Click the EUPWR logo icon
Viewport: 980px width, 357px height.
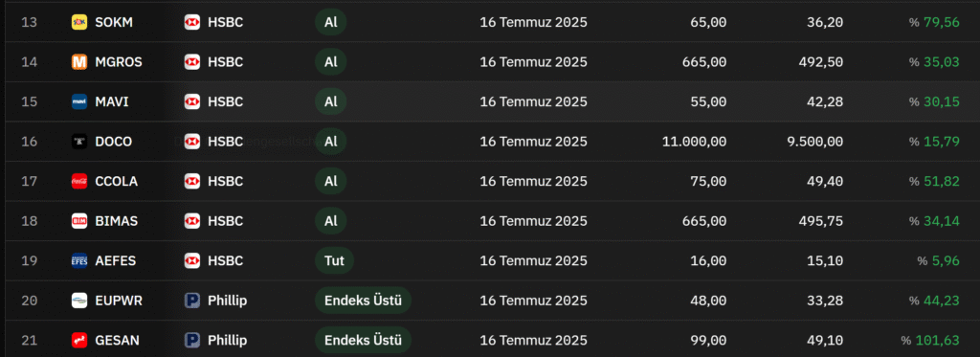(79, 301)
